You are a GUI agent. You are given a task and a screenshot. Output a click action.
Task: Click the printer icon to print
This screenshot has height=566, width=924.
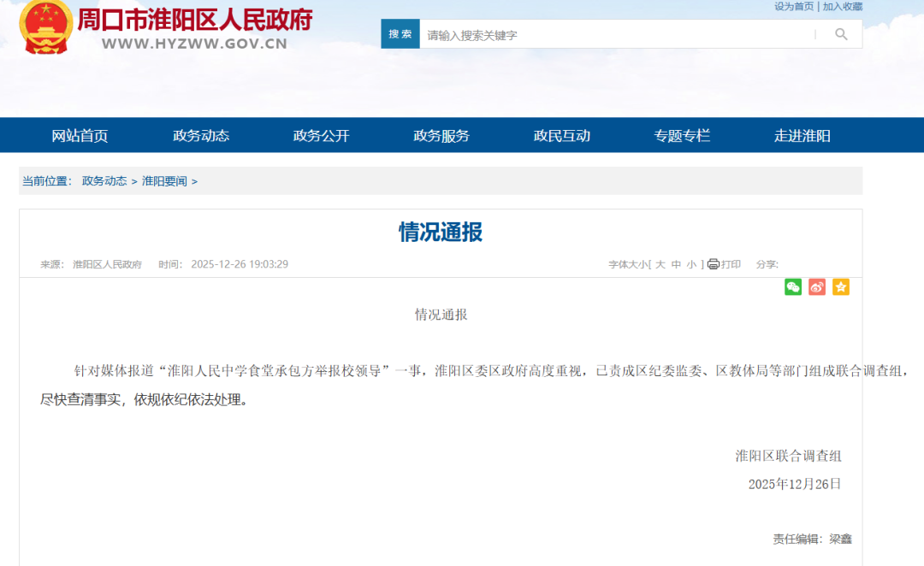click(714, 264)
